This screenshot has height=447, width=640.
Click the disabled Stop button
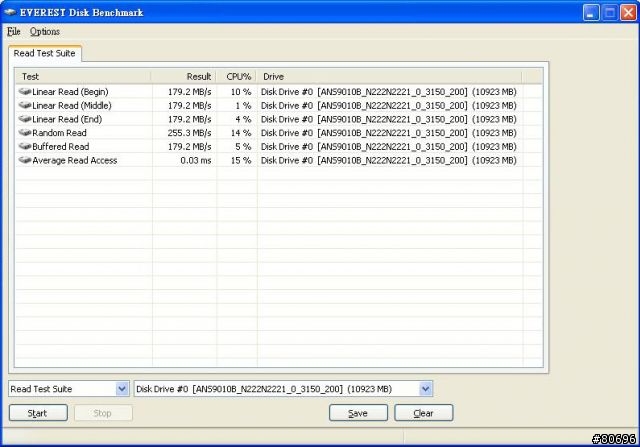(103, 413)
